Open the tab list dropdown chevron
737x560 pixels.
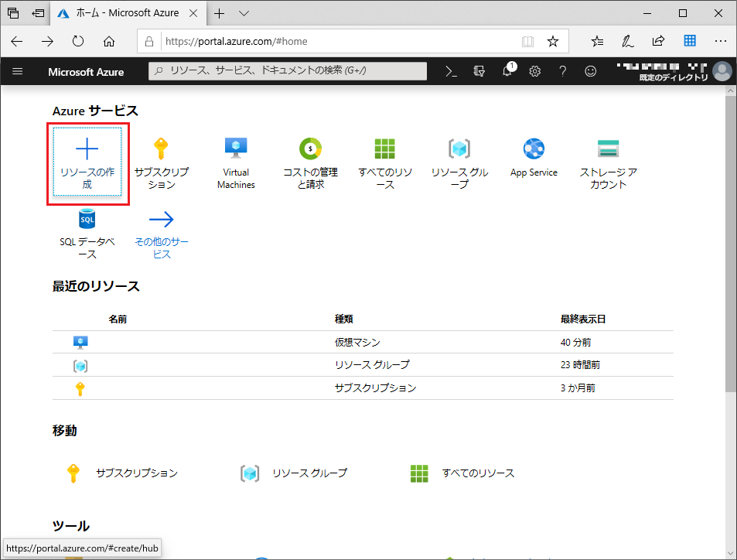point(244,13)
